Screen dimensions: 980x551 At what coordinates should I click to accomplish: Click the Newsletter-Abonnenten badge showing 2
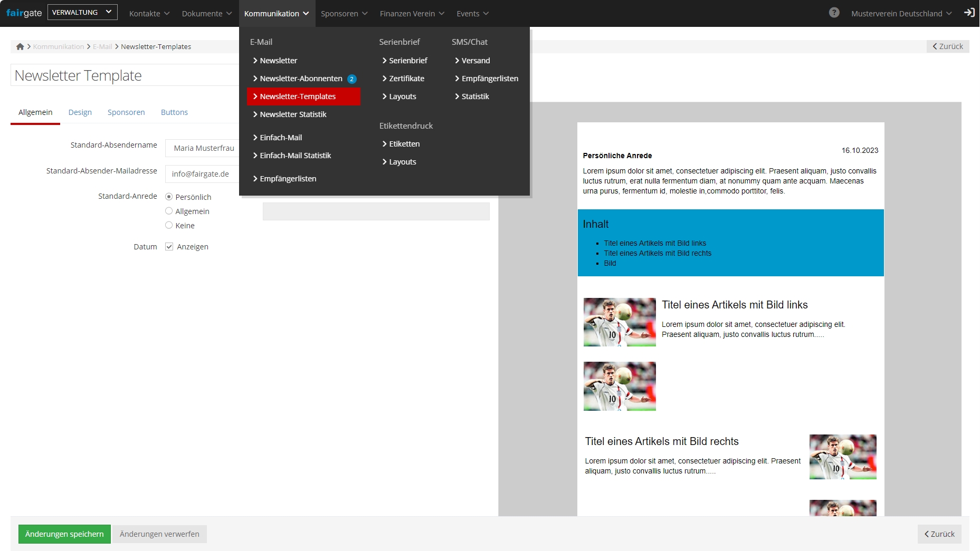point(352,79)
